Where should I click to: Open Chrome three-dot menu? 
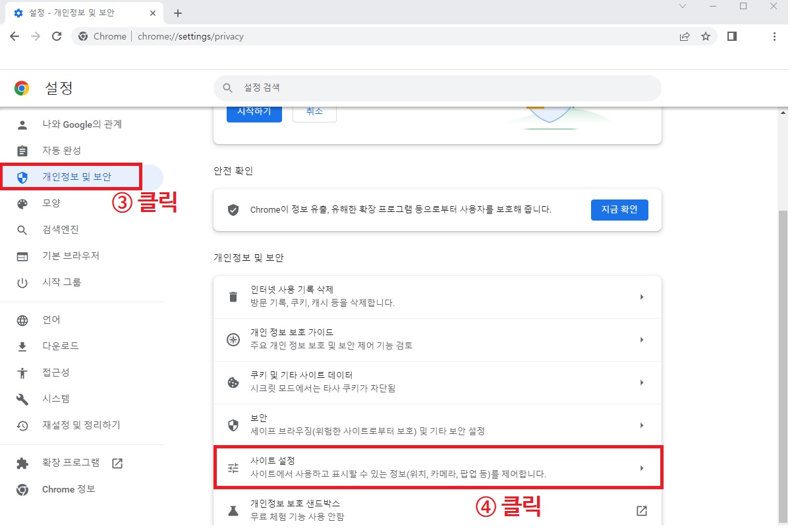tap(775, 36)
